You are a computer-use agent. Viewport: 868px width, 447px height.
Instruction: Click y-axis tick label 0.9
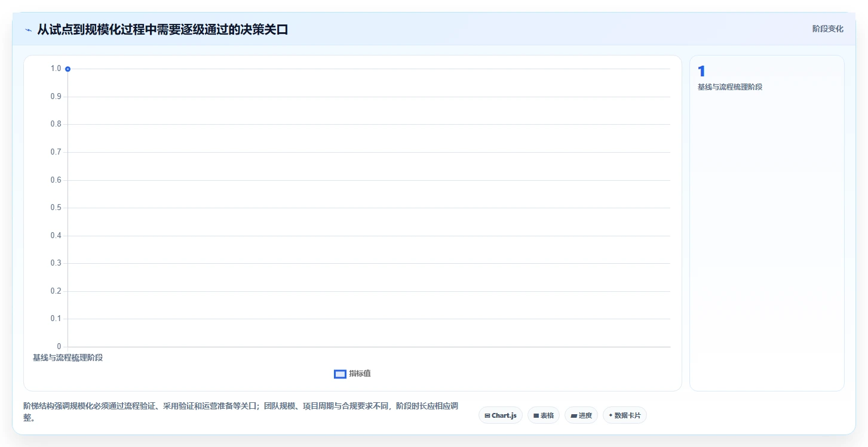pyautogui.click(x=56, y=97)
